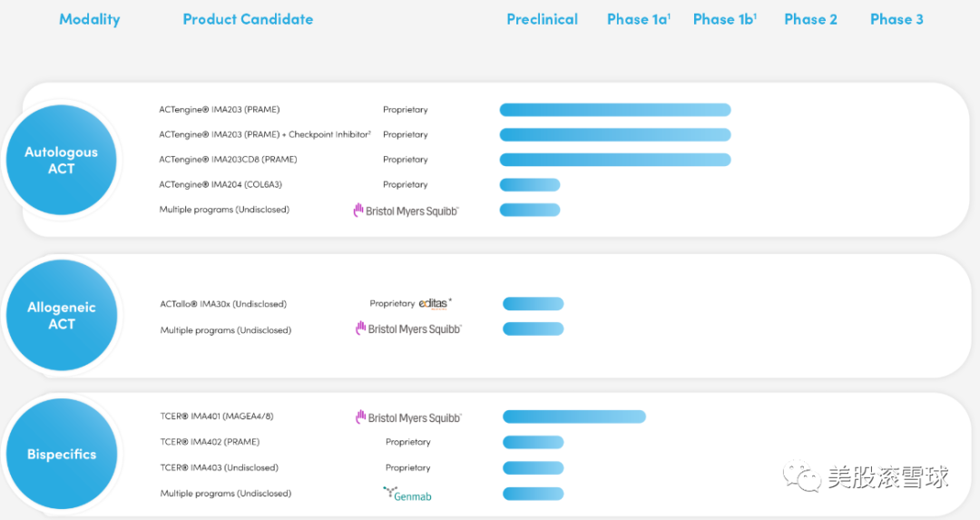The width and height of the screenshot is (980, 520).
Task: Click the ACTengine IMA203CD8 (PRAME) label
Action: coord(228,160)
